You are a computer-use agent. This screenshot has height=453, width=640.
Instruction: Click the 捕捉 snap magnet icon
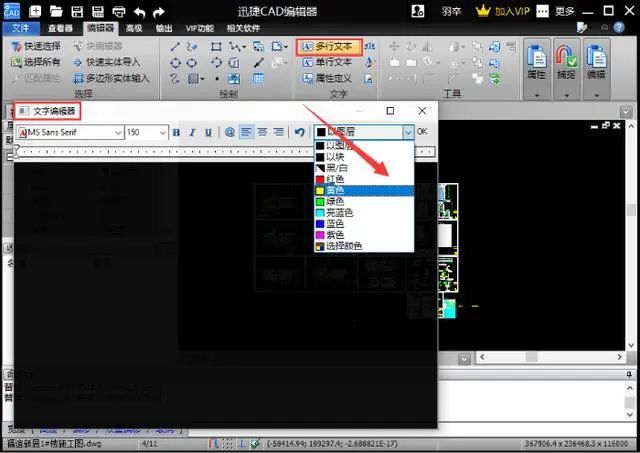[x=569, y=60]
